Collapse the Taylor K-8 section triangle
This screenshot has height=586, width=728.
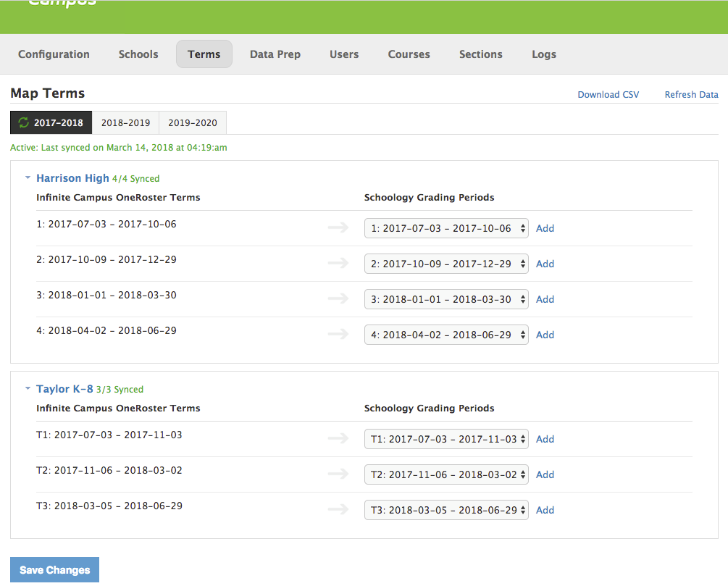tap(28, 389)
